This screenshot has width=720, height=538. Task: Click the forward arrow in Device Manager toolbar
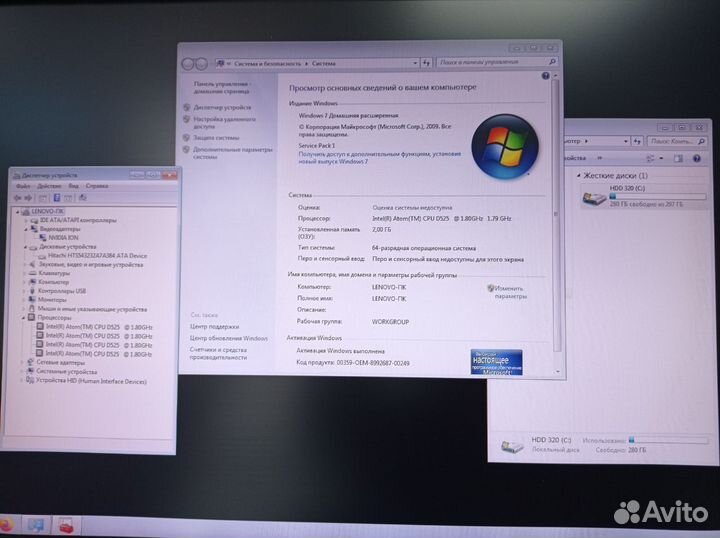[x=28, y=198]
